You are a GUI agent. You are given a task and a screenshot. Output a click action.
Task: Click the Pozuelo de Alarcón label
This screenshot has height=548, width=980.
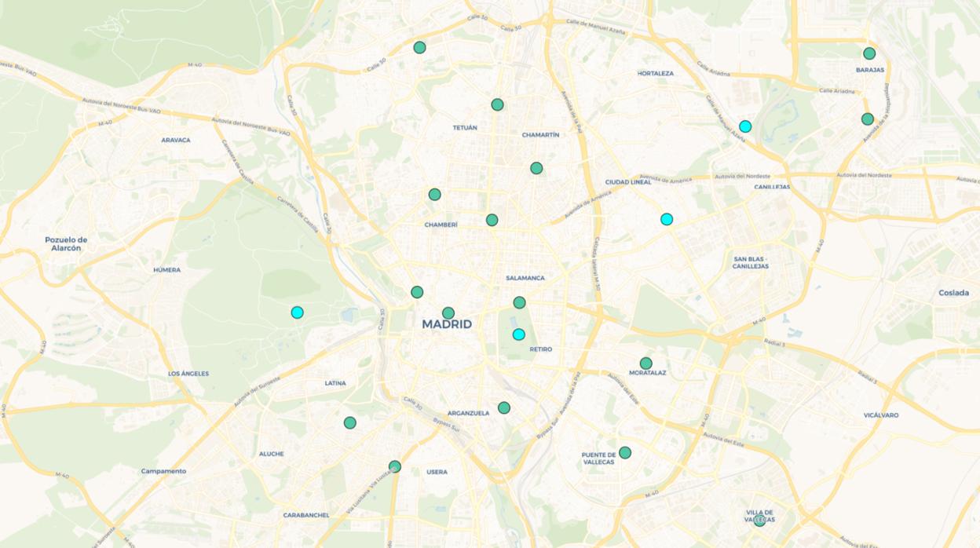pos(67,244)
